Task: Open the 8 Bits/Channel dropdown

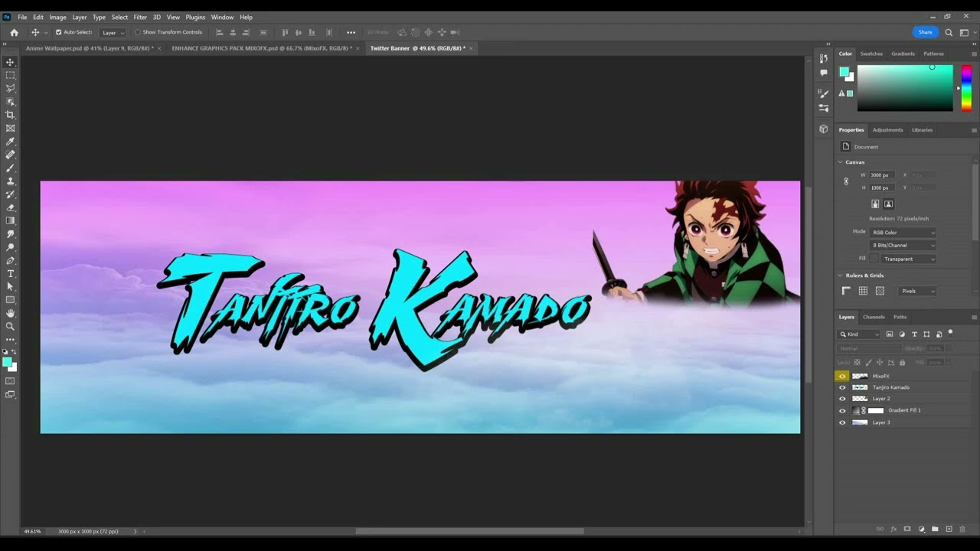Action: tap(903, 246)
